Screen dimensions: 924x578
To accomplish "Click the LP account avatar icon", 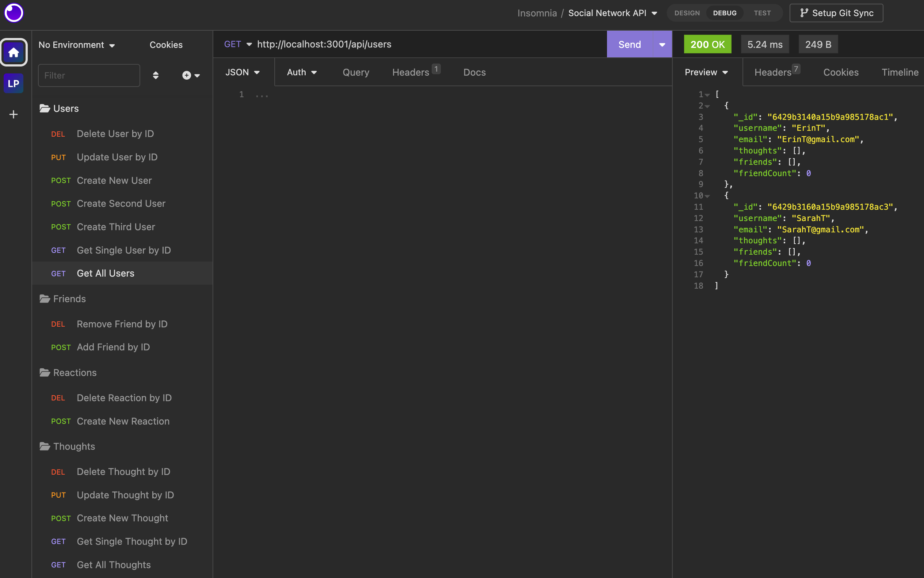I will click(x=14, y=83).
